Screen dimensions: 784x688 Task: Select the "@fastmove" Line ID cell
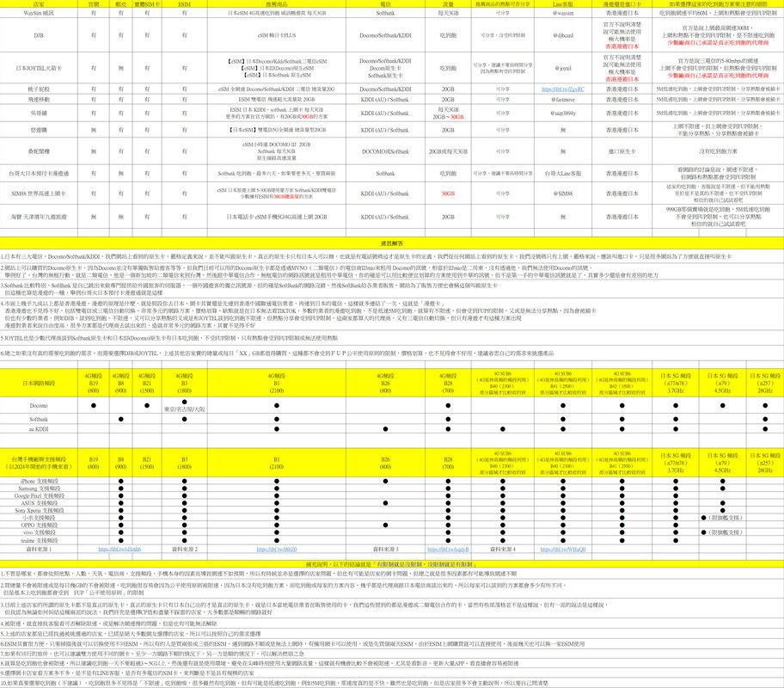[563, 100]
